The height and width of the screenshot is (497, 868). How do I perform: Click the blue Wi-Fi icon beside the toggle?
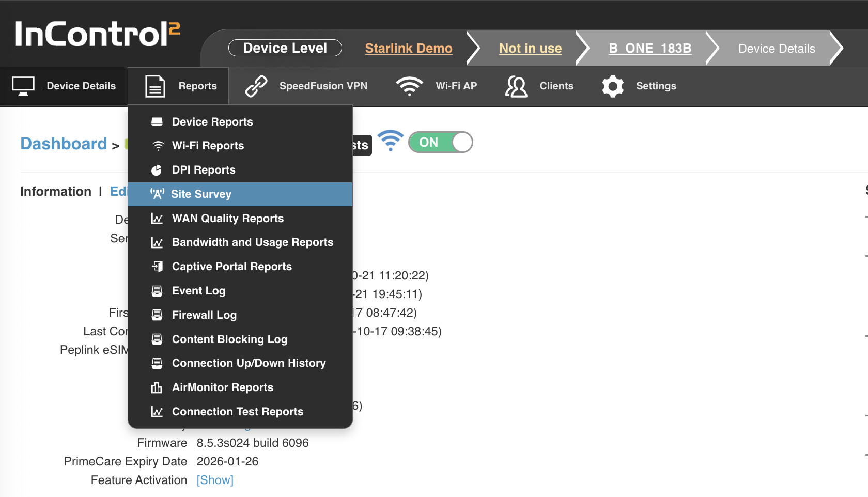tap(390, 141)
